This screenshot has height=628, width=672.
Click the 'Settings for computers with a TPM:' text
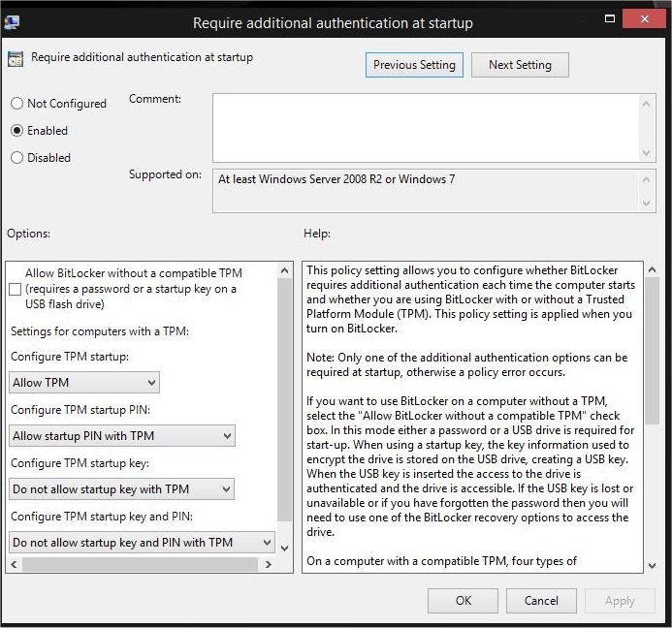100,331
